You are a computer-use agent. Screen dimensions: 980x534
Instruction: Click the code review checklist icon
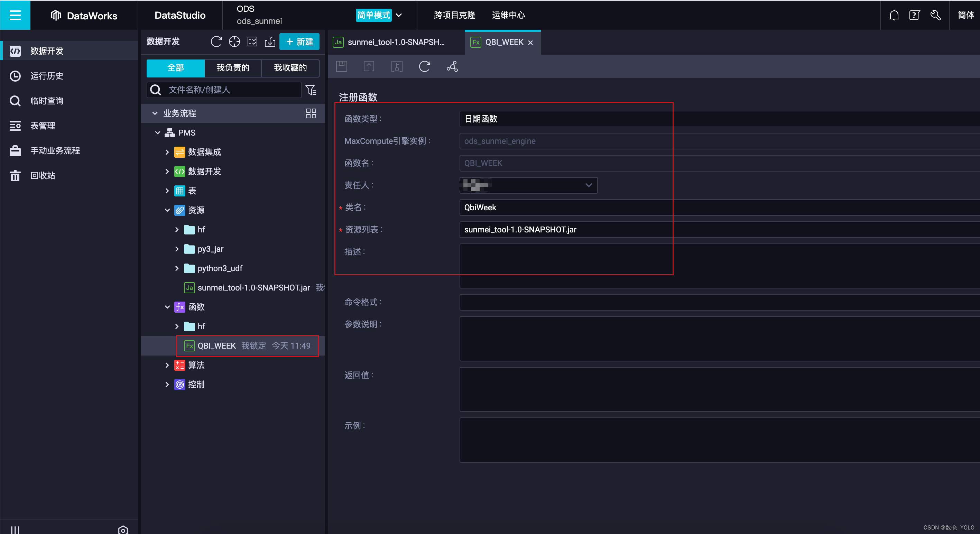pyautogui.click(x=252, y=42)
